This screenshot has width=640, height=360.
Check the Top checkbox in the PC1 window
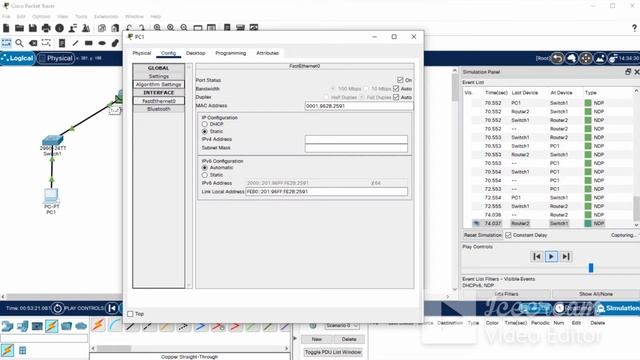[x=130, y=314]
